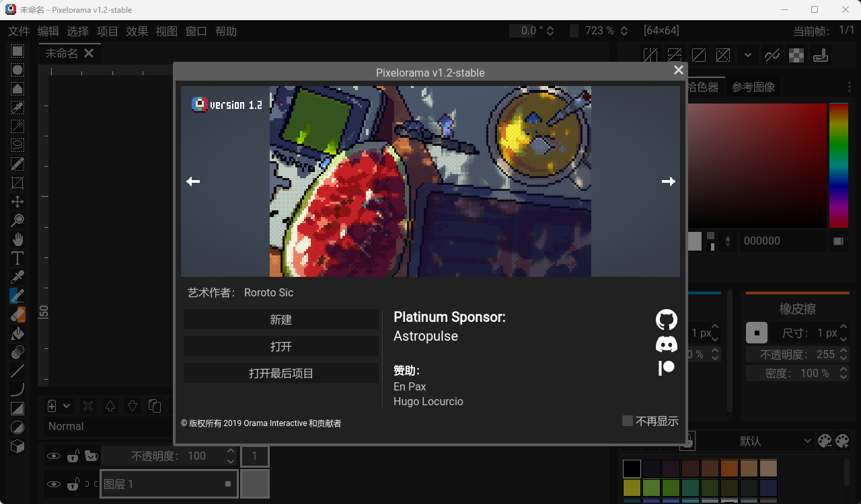Close the 未命名 project tab
The image size is (861, 504).
pos(88,53)
